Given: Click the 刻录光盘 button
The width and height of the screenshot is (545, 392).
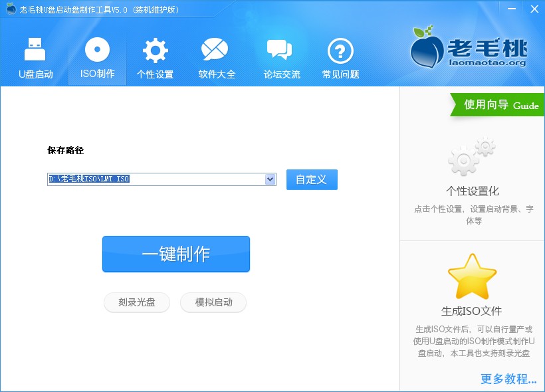Looking at the screenshot, I should click(x=136, y=302).
